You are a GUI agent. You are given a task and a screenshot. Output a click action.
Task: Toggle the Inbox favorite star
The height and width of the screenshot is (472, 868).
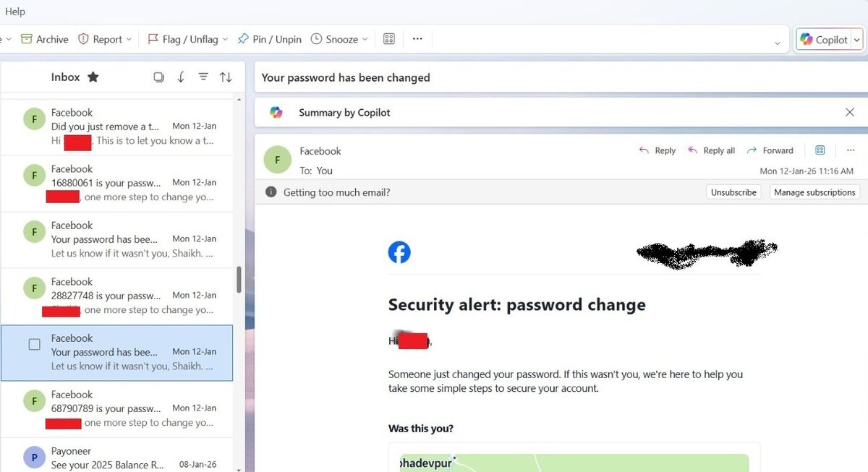tap(93, 77)
